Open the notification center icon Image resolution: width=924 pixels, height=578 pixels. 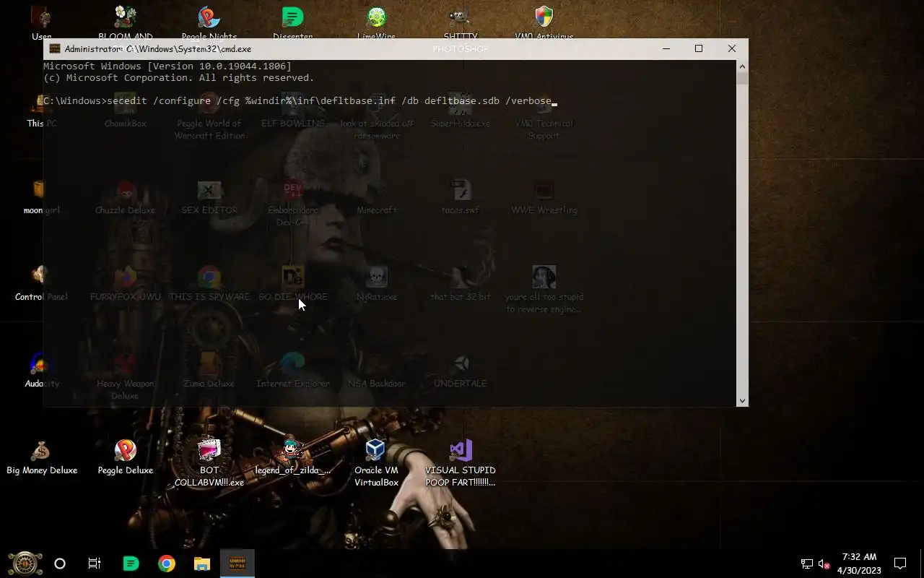pyautogui.click(x=900, y=564)
